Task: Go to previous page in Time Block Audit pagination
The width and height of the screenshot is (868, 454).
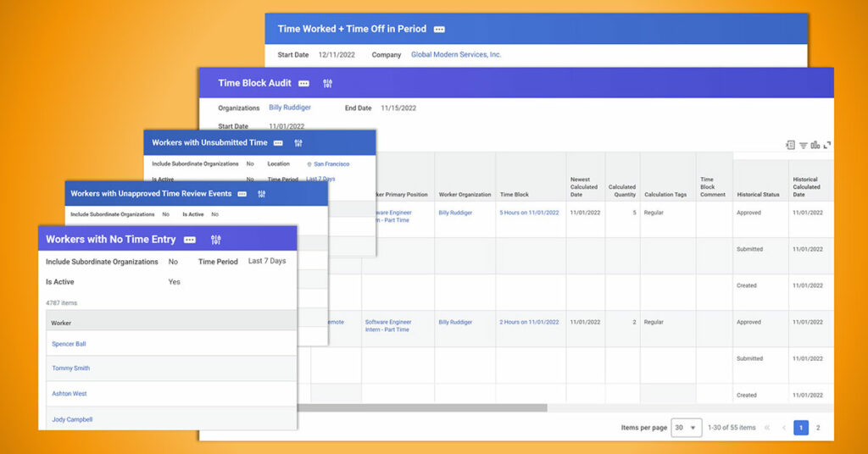Action: click(x=784, y=428)
